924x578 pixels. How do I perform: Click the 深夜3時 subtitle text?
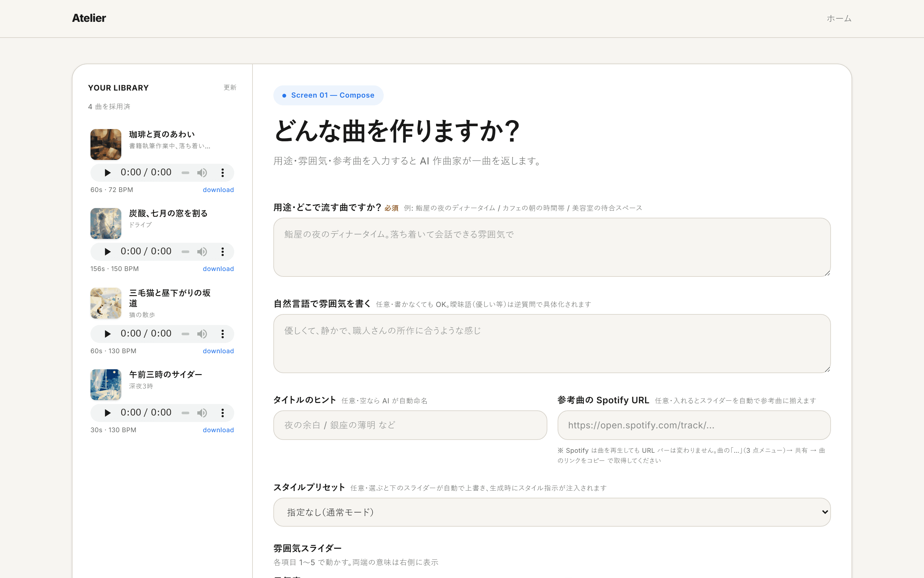pos(141,386)
